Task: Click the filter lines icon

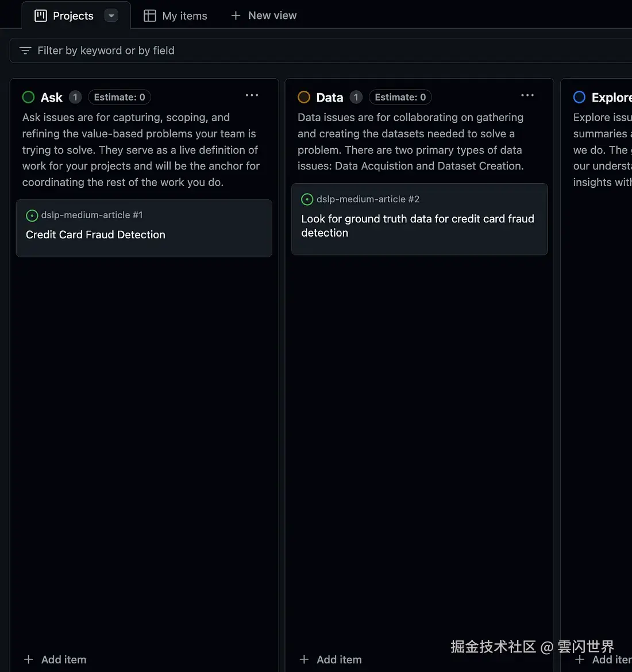Action: point(25,51)
